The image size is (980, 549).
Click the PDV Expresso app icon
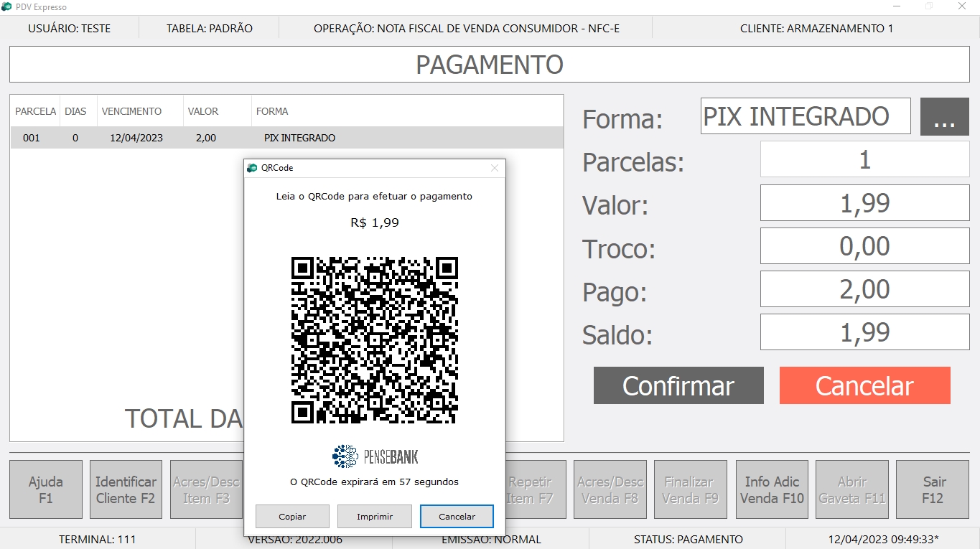(8, 7)
